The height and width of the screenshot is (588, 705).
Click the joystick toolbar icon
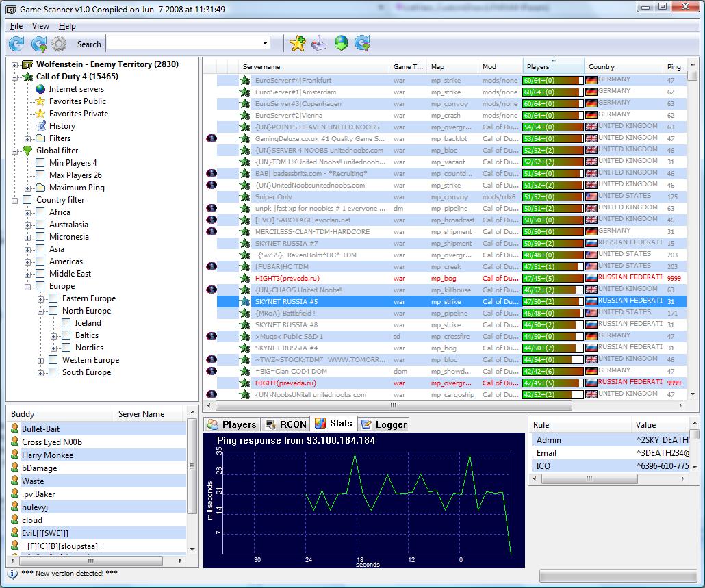pos(319,44)
